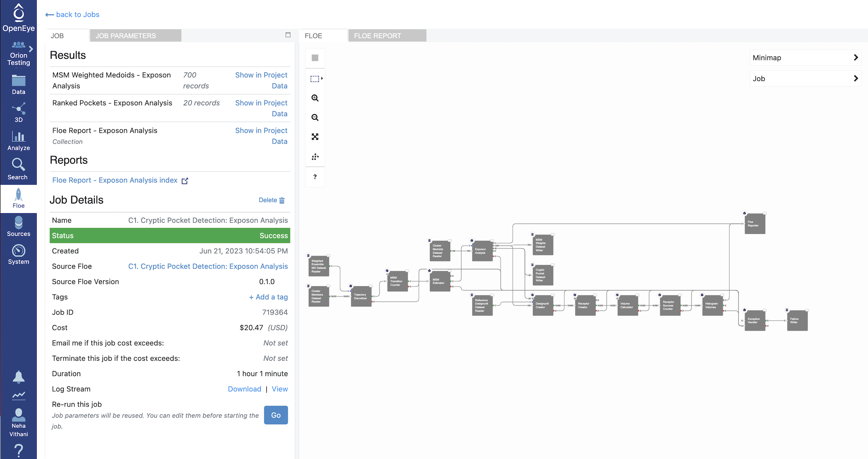Open the Analyze page in sidebar
This screenshot has height=459, width=868.
pyautogui.click(x=19, y=141)
